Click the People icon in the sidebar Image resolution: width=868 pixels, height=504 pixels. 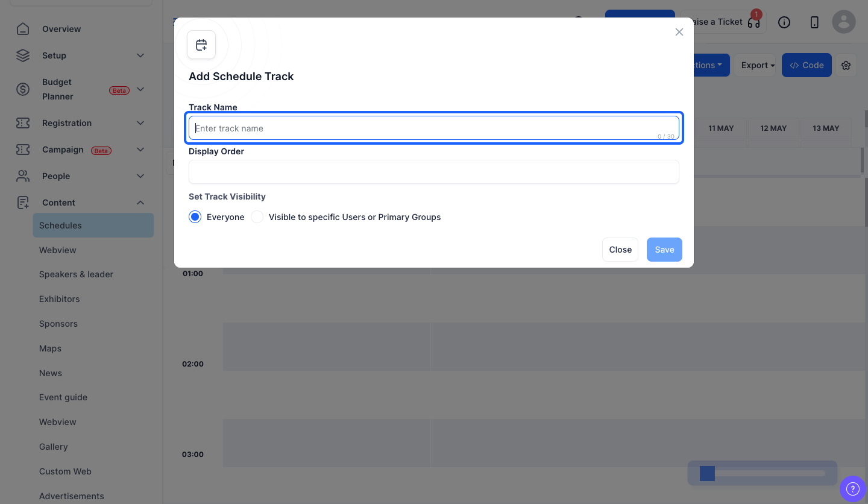tap(23, 176)
